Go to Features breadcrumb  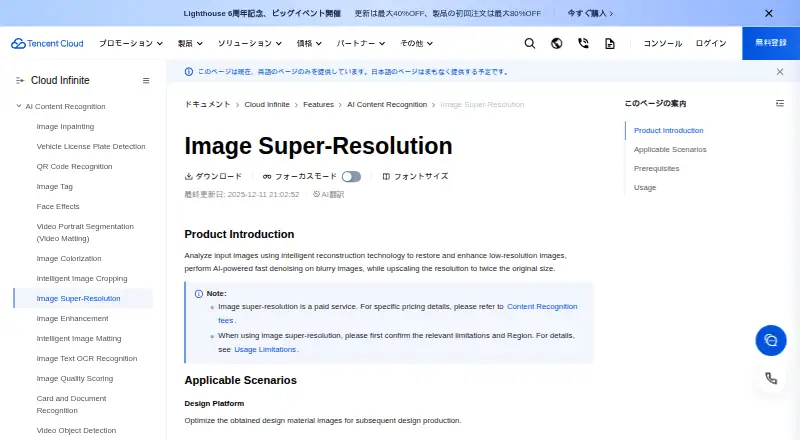(318, 105)
